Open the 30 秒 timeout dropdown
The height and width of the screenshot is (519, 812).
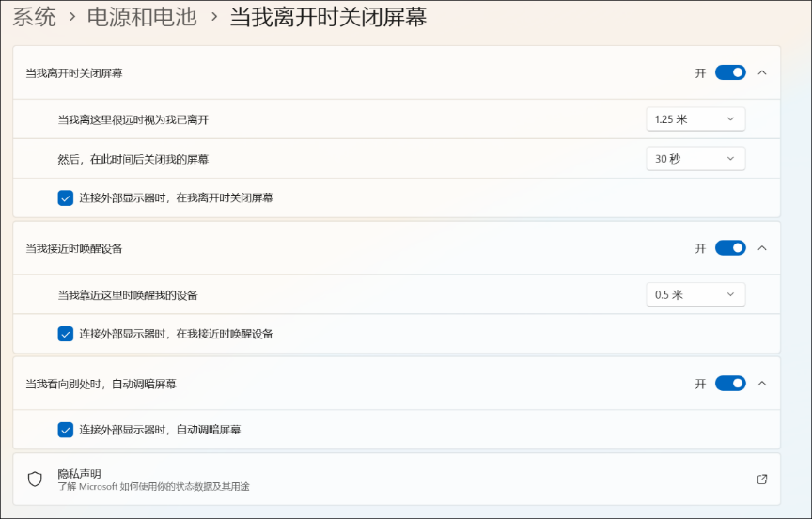[695, 159]
